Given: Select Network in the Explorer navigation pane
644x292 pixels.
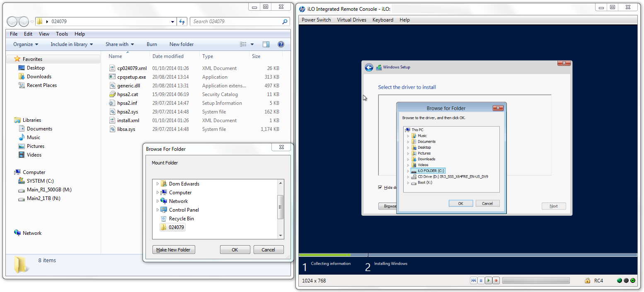Looking at the screenshot, I should [32, 233].
